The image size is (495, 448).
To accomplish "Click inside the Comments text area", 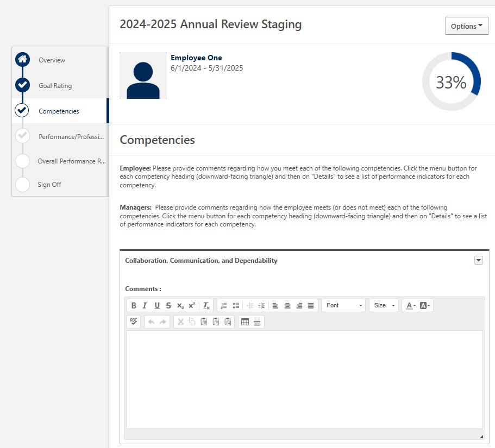I will click(304, 380).
